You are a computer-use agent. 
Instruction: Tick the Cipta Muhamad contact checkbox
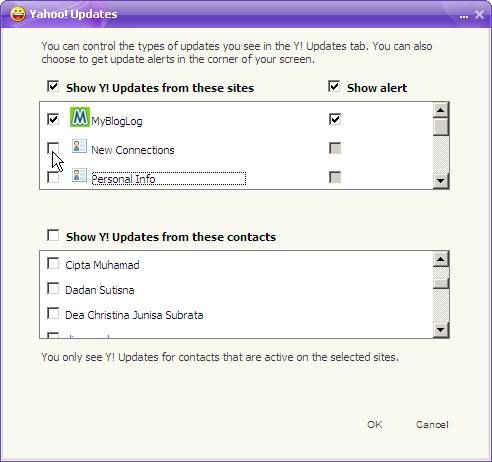click(53, 263)
